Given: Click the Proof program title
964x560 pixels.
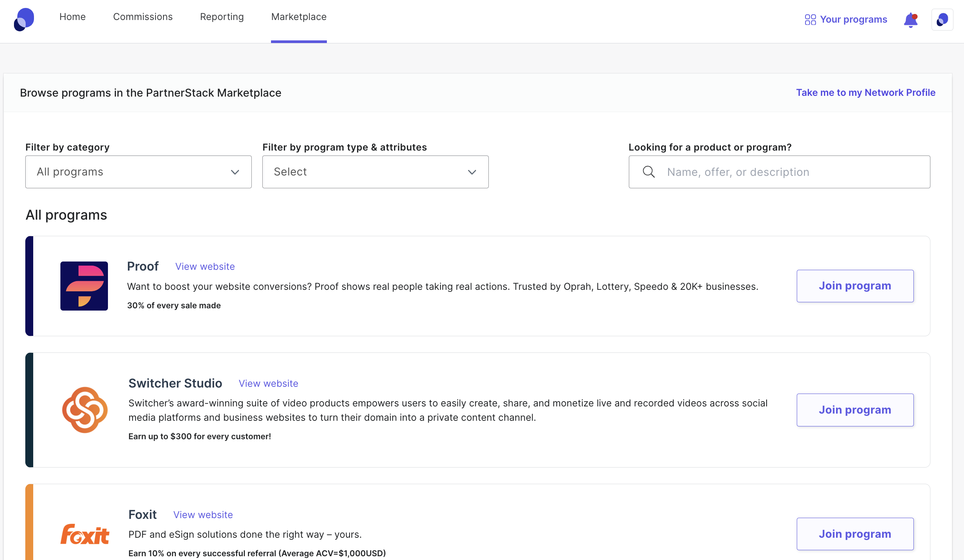Looking at the screenshot, I should coord(143,266).
